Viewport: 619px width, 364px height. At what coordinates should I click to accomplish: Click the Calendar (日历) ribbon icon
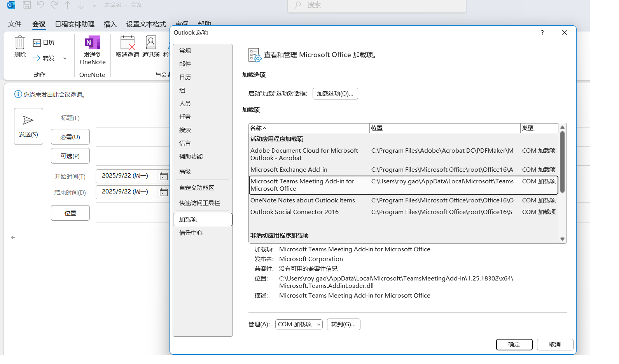pyautogui.click(x=37, y=43)
